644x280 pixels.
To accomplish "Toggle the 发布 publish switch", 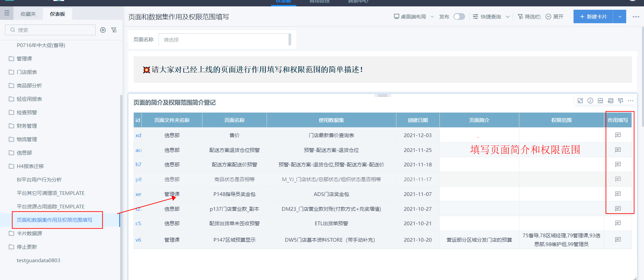I will pos(459,16).
